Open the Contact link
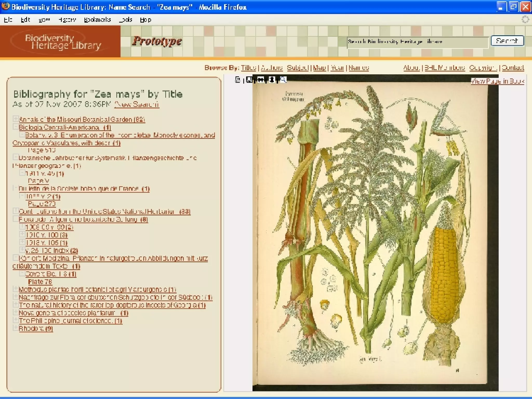 (513, 68)
